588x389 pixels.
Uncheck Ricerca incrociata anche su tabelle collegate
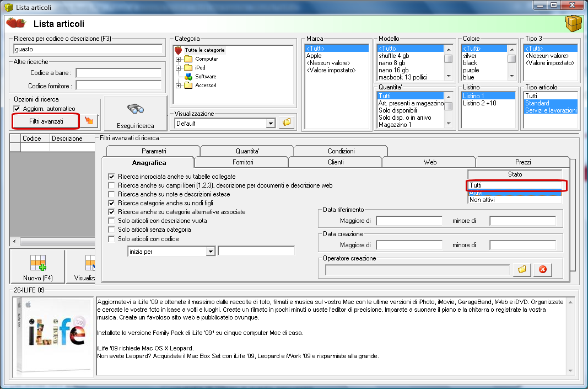click(x=111, y=177)
